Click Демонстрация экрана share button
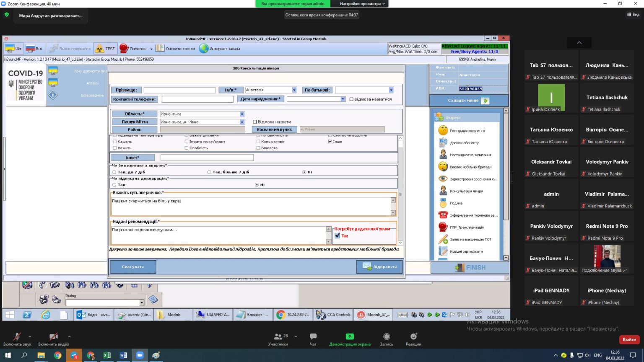Viewport: 644px width, 362px height. 350,339
